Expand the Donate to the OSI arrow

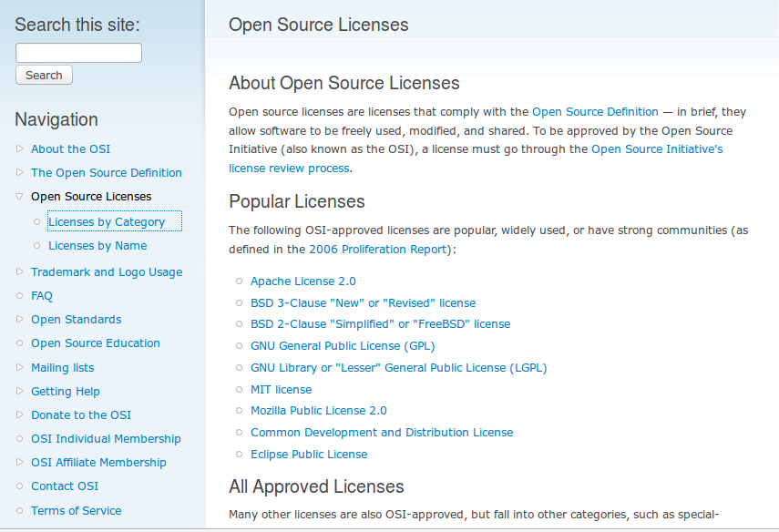click(19, 414)
